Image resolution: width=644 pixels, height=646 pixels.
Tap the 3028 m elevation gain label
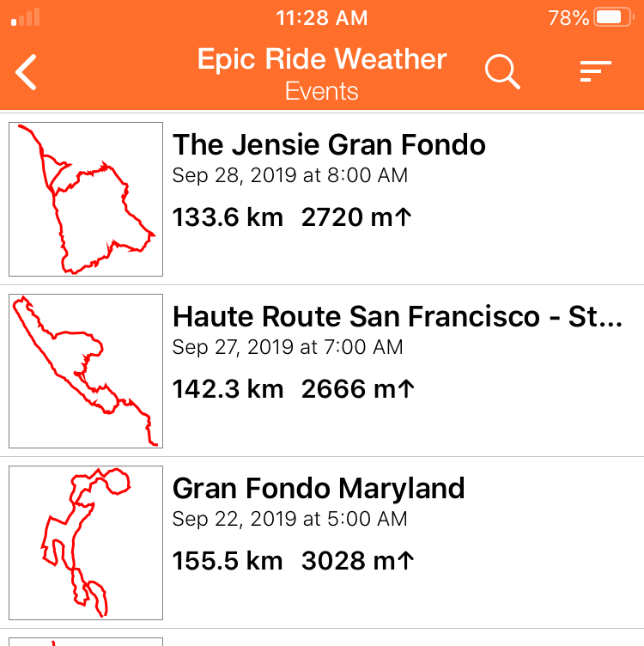(x=358, y=561)
